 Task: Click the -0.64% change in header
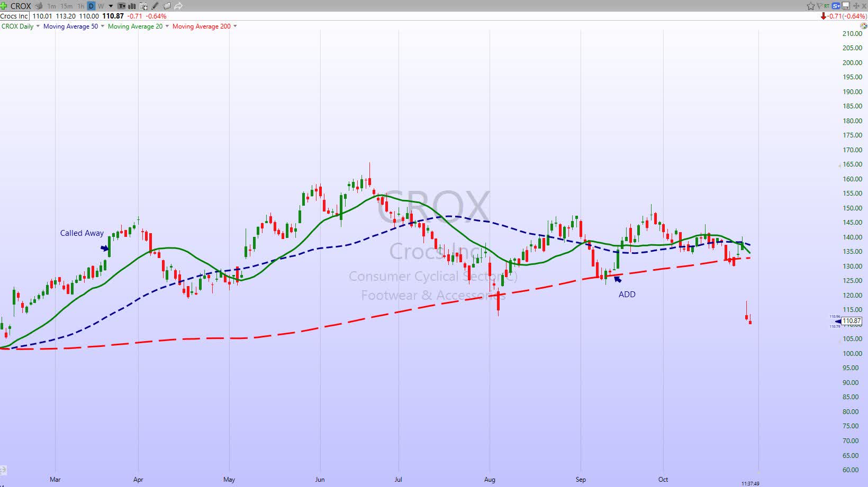[x=157, y=16]
